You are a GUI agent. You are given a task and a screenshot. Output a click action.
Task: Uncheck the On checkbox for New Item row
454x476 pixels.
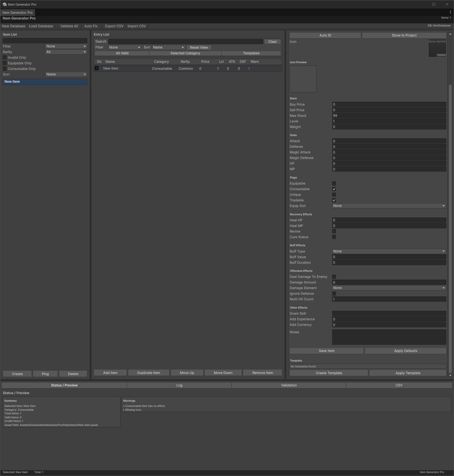97,68
